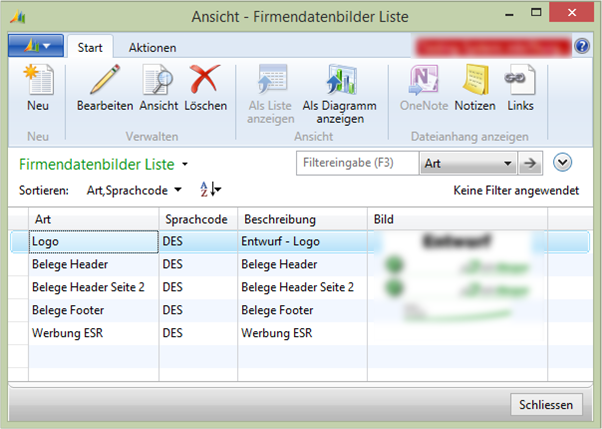Apply filter with the arrow button
The image size is (602, 429).
click(532, 163)
